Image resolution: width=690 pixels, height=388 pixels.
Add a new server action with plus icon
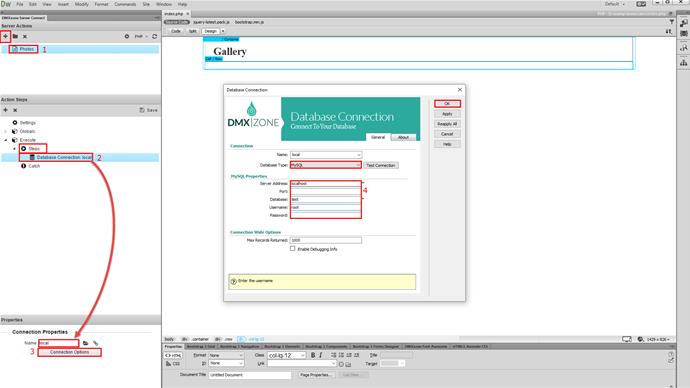(5, 36)
